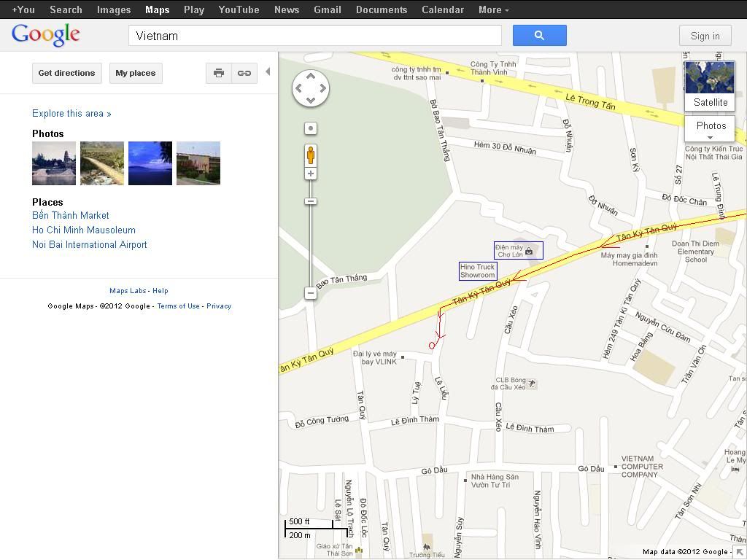
Task: Expand the Photos layer dropdown on map
Action: pyautogui.click(x=711, y=128)
